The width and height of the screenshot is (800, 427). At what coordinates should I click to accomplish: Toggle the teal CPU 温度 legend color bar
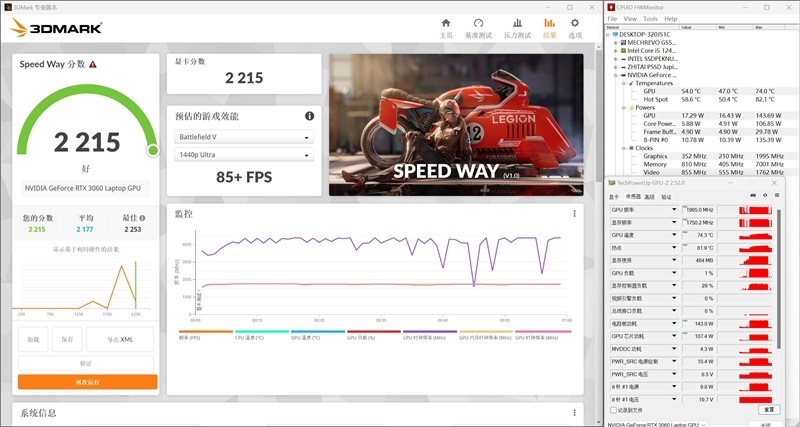coord(262,332)
